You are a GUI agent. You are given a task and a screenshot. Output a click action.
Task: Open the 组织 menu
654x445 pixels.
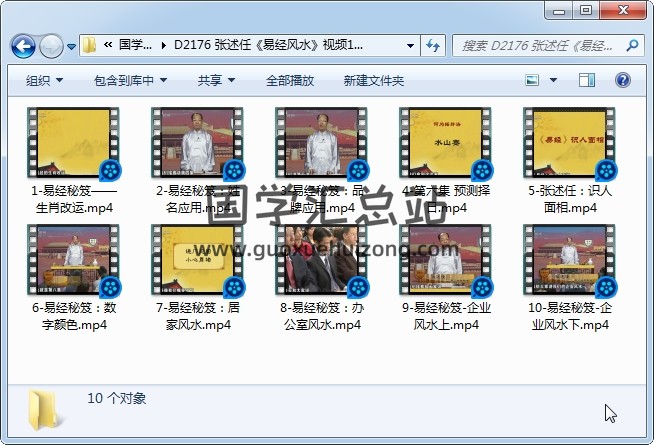(x=44, y=80)
